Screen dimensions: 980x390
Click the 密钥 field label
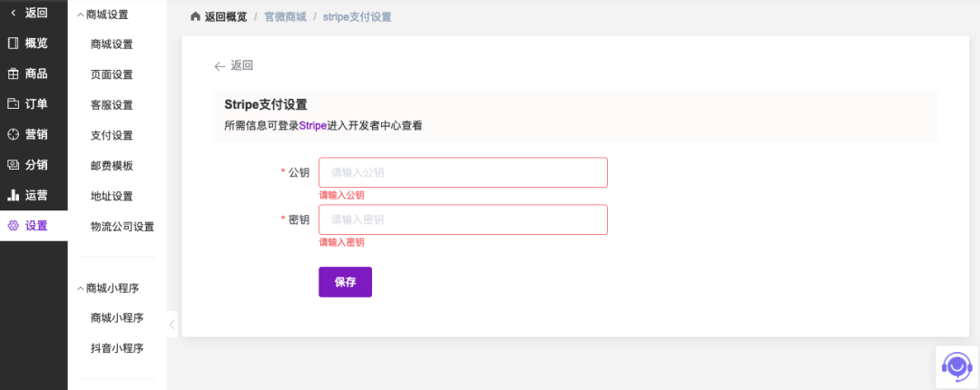[299, 219]
